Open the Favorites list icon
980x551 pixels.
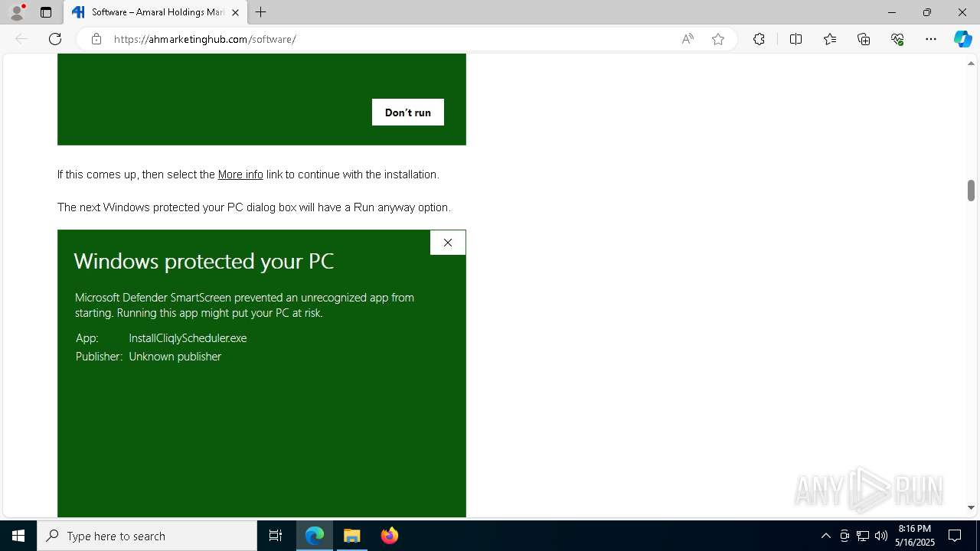(x=830, y=39)
